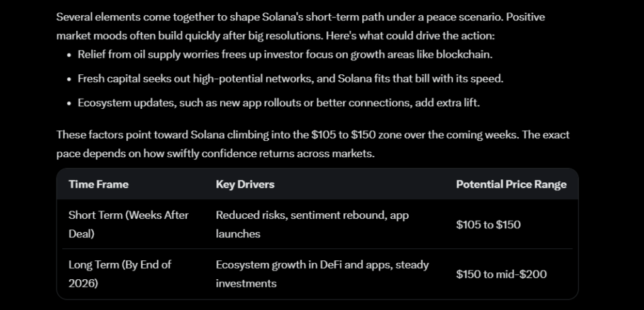Select the "Short Term (Weeks After Deal)" cell

coord(128,224)
